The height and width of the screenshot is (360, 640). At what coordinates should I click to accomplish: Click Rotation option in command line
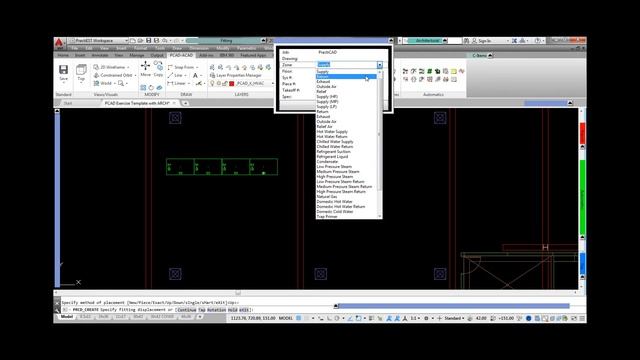click(216, 310)
